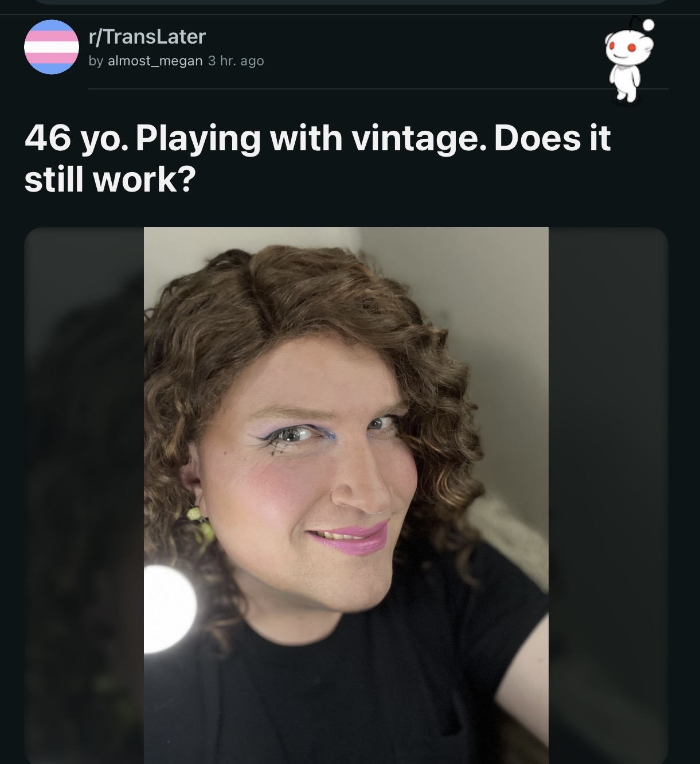Click the word 'vintage' in the post title
Viewport: 700px width, 764px height.
[413, 138]
